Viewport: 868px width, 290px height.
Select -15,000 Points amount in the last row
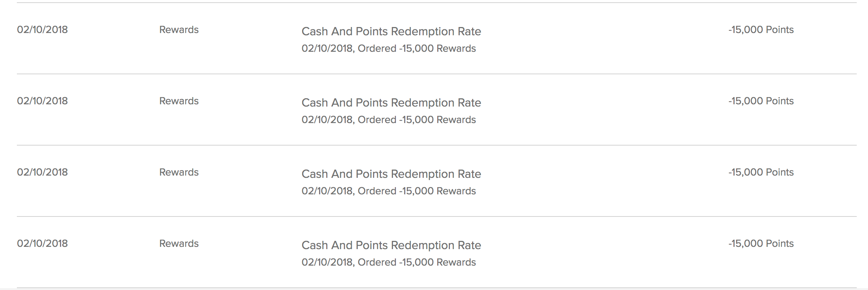point(761,243)
